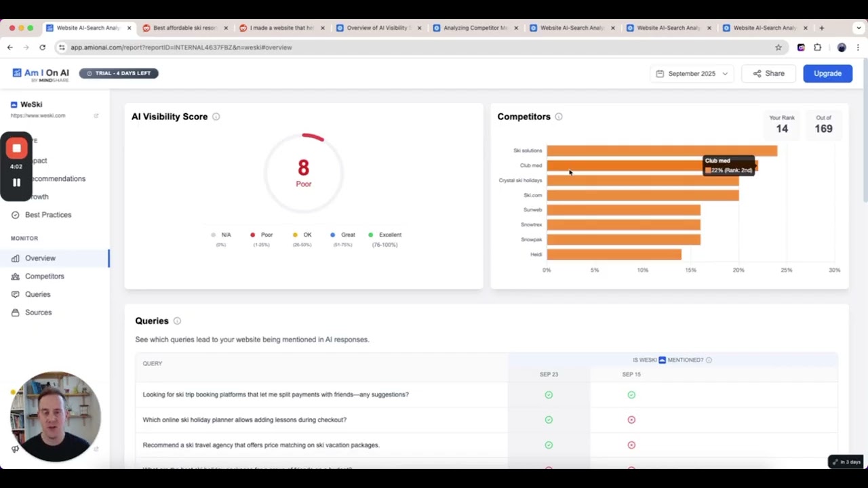The width and height of the screenshot is (868, 488).
Task: Close the Best affordable ski resorts tab
Action: pyautogui.click(x=226, y=28)
